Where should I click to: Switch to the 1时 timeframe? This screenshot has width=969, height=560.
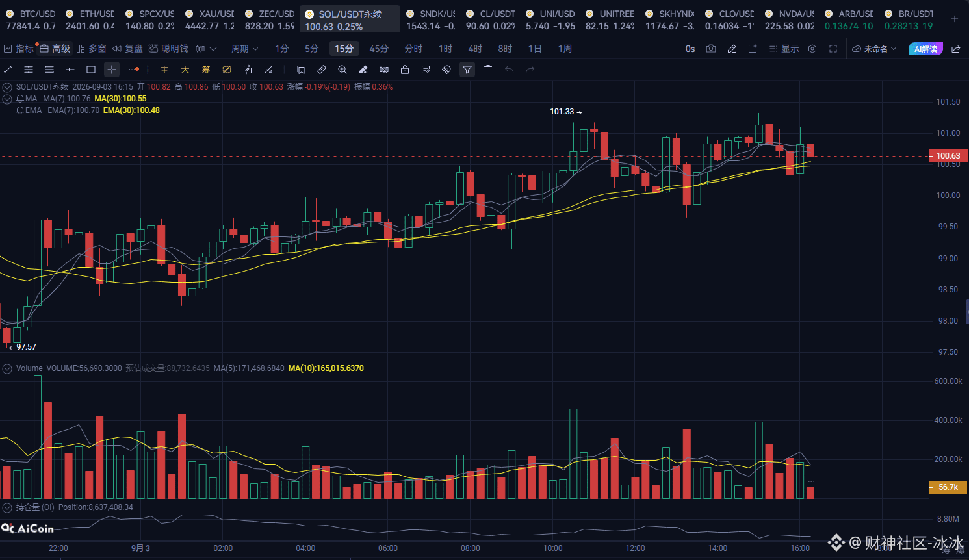(x=445, y=49)
